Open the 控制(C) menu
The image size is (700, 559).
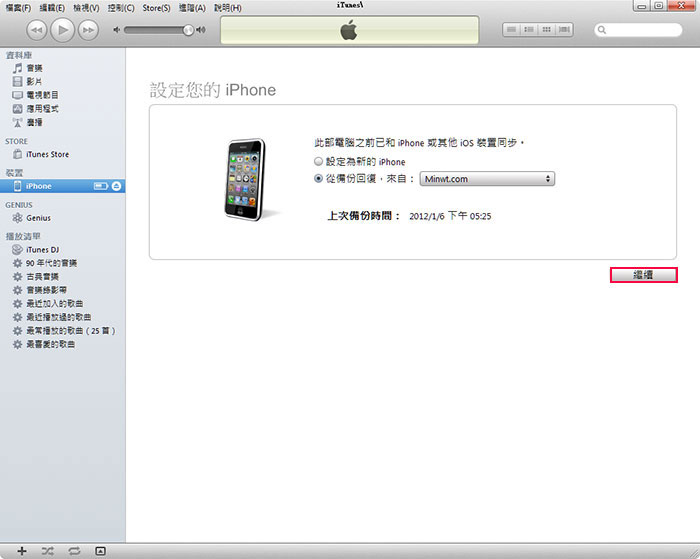121,8
